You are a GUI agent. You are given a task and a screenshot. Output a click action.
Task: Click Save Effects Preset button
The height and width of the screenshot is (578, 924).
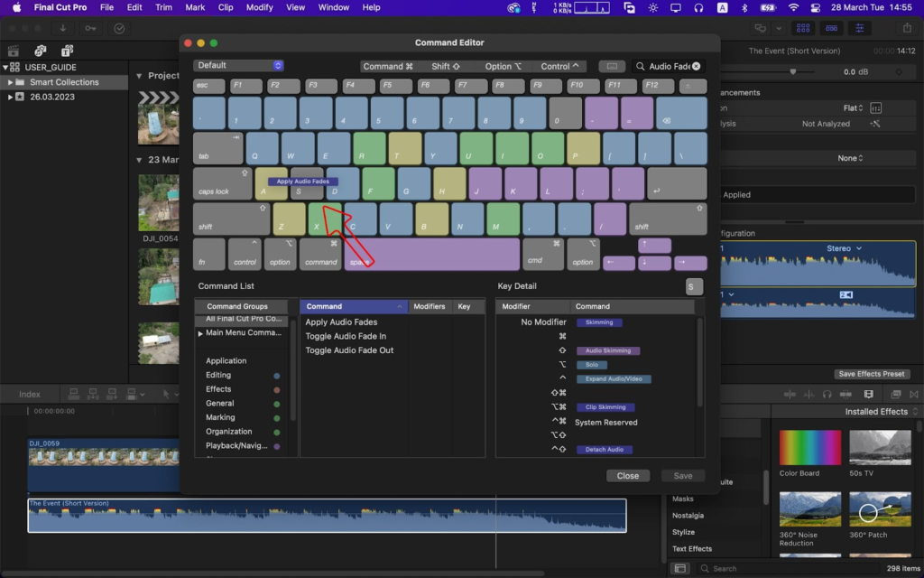point(872,374)
